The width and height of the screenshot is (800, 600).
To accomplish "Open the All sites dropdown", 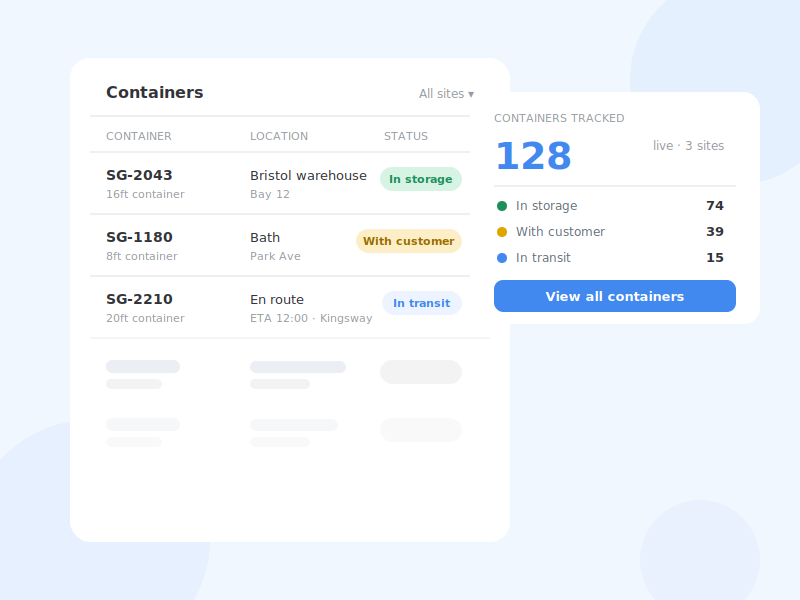I will click(x=446, y=94).
